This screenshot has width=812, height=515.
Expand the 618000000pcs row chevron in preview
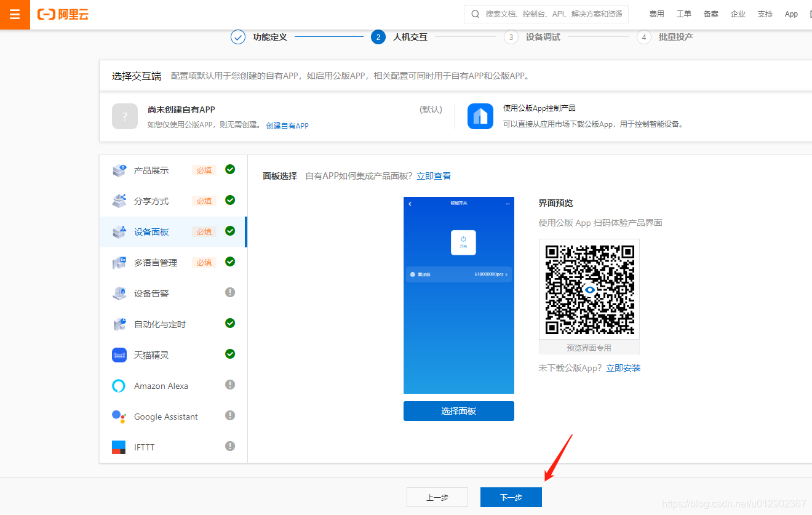tap(506, 274)
